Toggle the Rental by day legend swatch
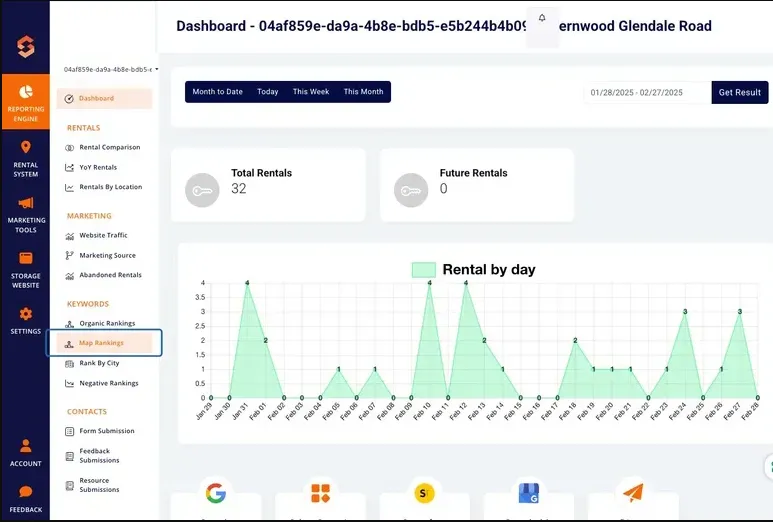 [x=424, y=270]
